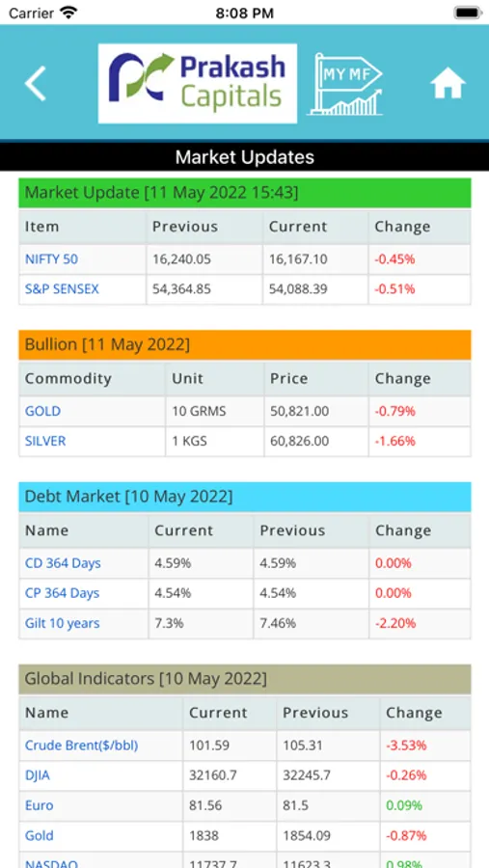
Task: Open the DJIA indicator link
Action: [37, 775]
